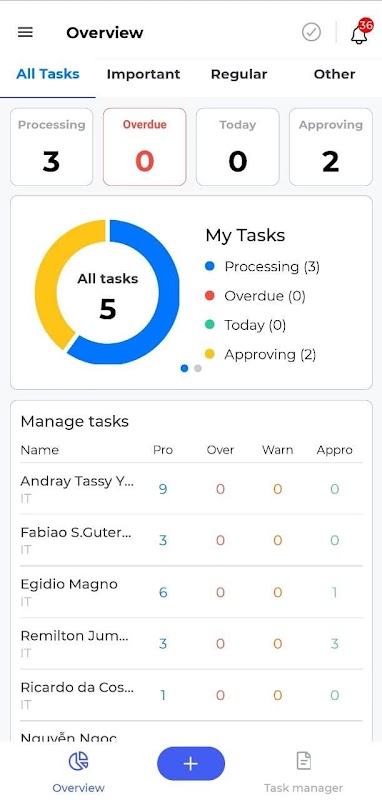
Task: Switch to the Regular tab
Action: click(x=239, y=74)
